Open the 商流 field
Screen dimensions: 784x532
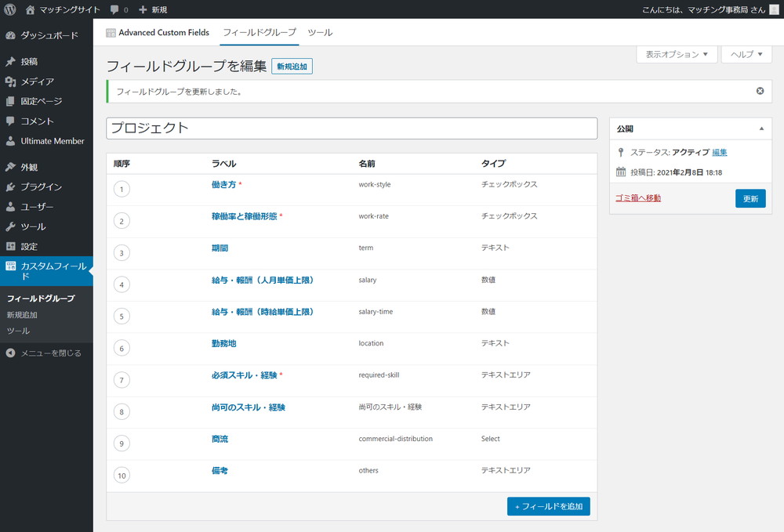[220, 439]
